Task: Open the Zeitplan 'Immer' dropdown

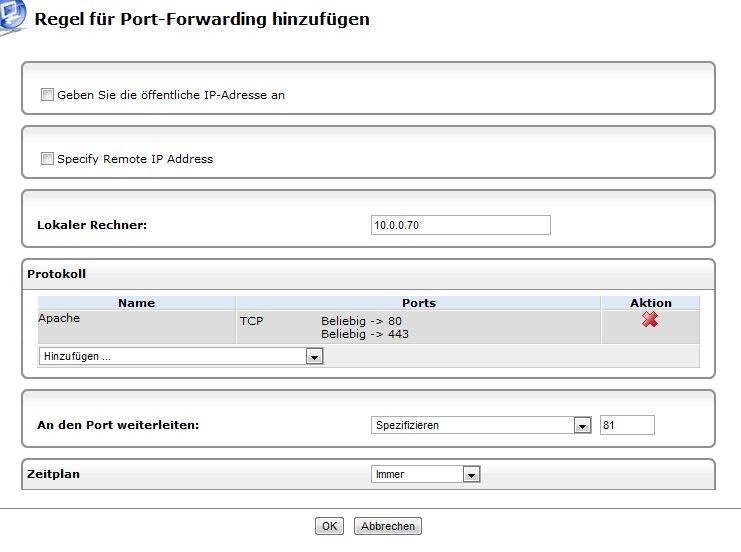Action: (x=426, y=474)
